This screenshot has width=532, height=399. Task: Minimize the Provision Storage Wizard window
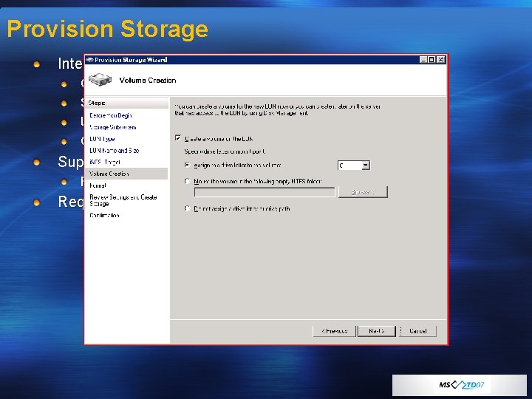(423, 60)
